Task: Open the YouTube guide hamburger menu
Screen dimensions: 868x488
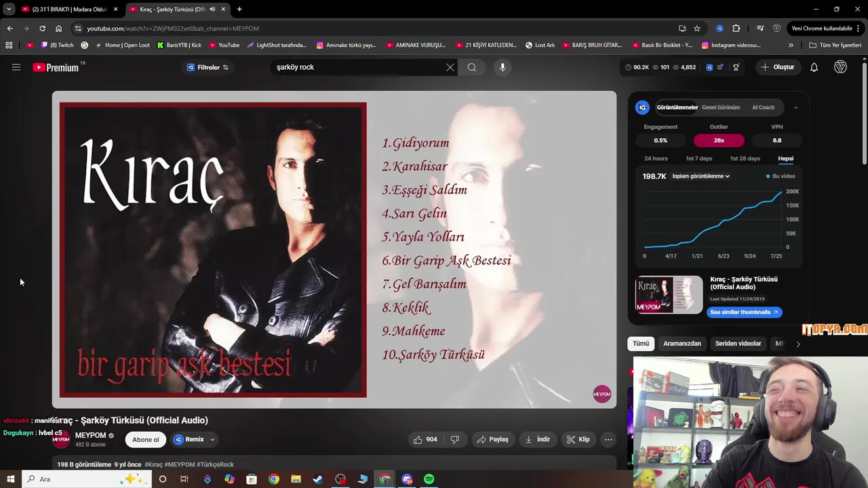Action: click(x=16, y=67)
